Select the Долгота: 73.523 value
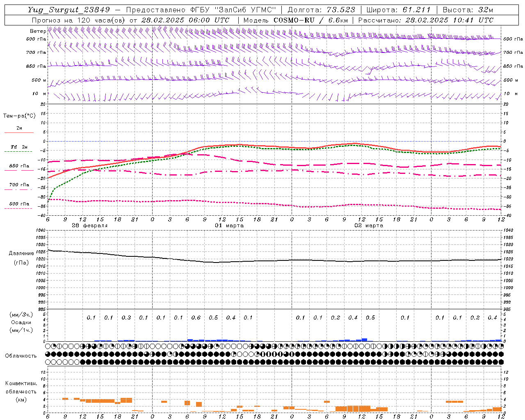Image resolution: width=525 pixels, height=420 pixels. click(x=321, y=10)
